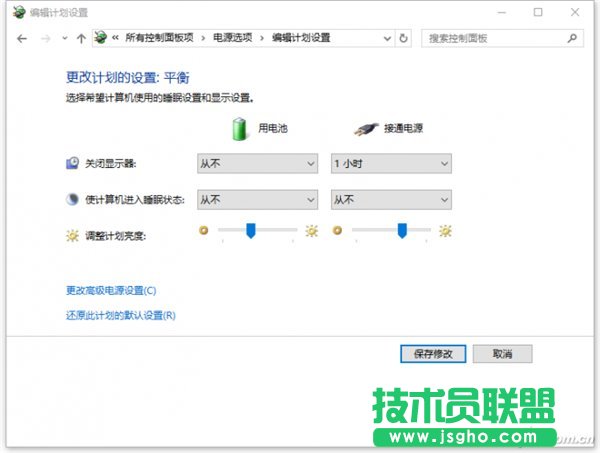Open the plugged-in 关闭显示器 dropdown showing 1 小时
This screenshot has width=600, height=453.
coord(391,164)
